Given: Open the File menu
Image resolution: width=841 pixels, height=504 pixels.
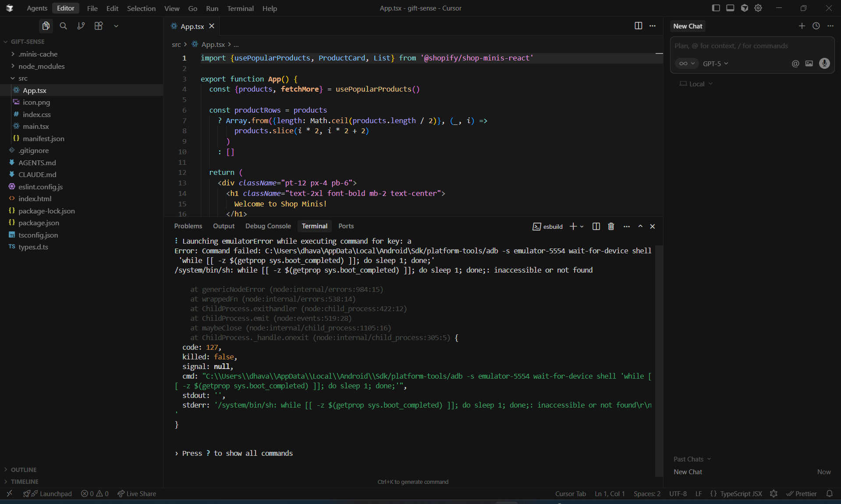Looking at the screenshot, I should 92,8.
